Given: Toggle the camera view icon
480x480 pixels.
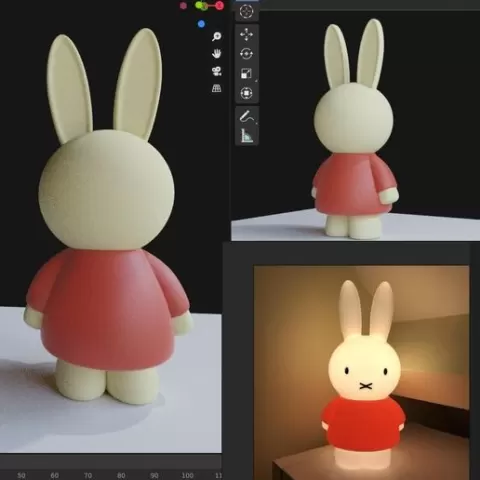Looking at the screenshot, I should coord(217,71).
